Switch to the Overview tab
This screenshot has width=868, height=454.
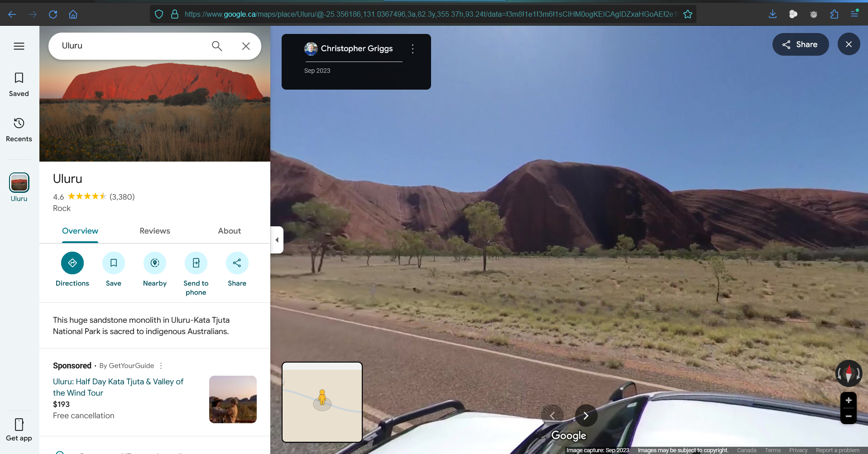click(x=80, y=231)
